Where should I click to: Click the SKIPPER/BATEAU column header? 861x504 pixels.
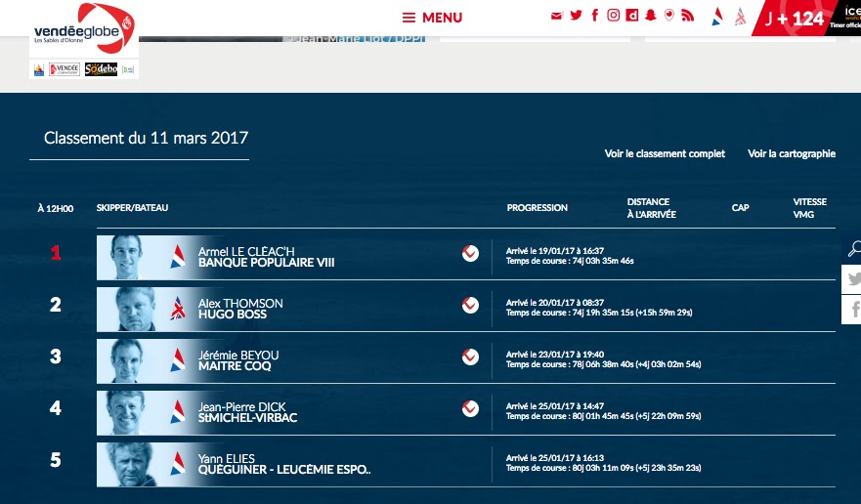(x=132, y=207)
